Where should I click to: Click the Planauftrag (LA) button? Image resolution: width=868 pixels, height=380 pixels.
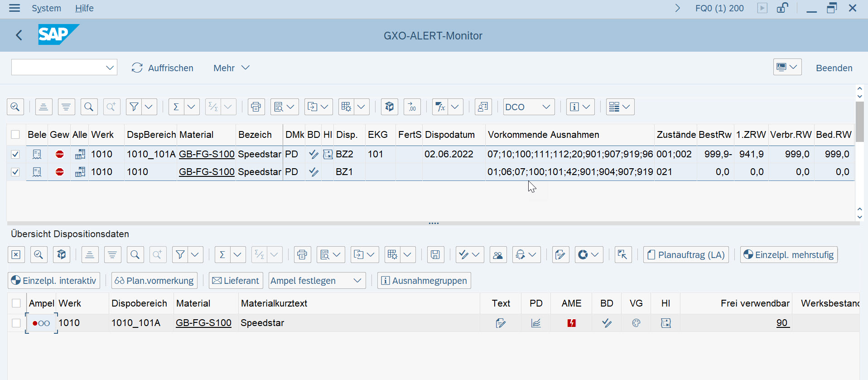tap(685, 255)
